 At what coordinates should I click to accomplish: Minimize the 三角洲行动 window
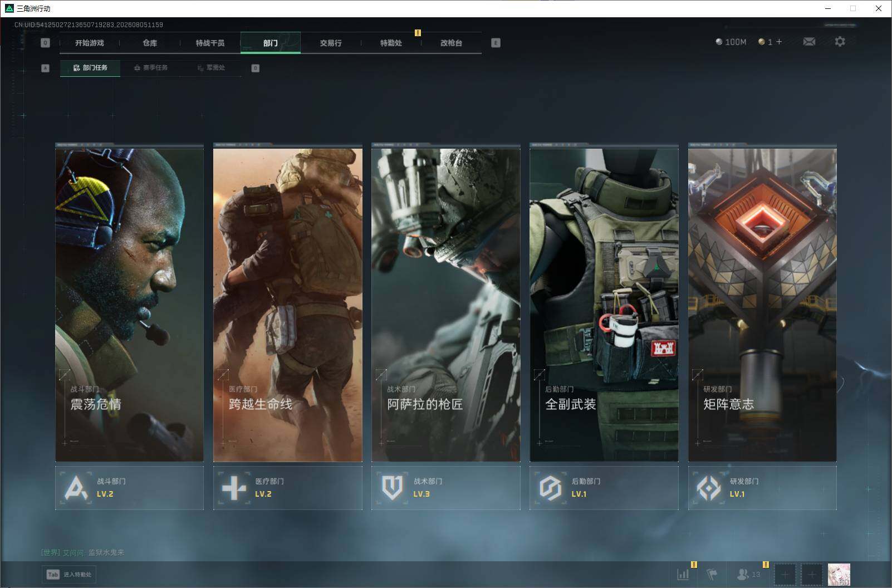828,8
